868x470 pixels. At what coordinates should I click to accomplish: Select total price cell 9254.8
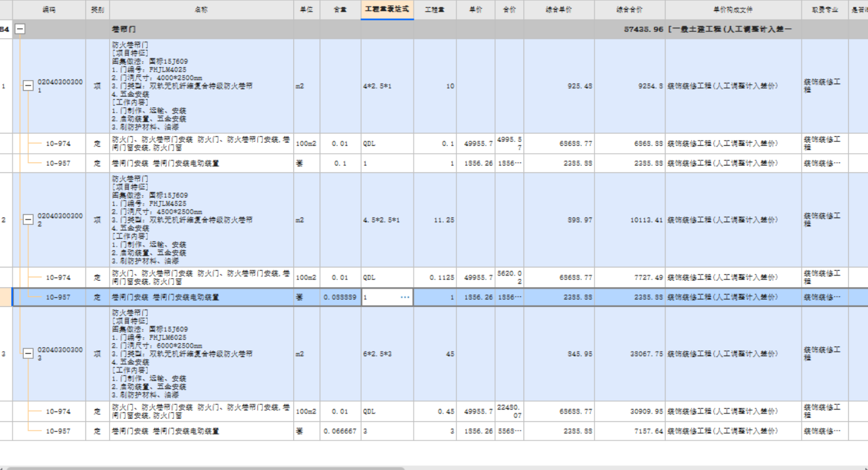tap(630, 86)
